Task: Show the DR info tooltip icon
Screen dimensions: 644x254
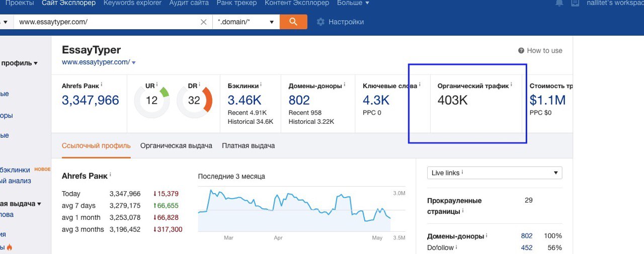Action: pos(200,84)
